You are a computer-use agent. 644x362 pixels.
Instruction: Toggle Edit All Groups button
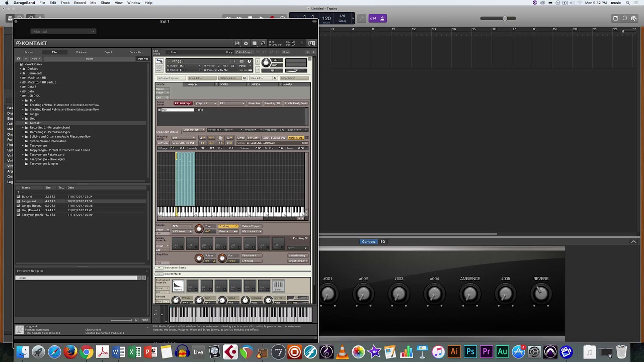click(183, 103)
